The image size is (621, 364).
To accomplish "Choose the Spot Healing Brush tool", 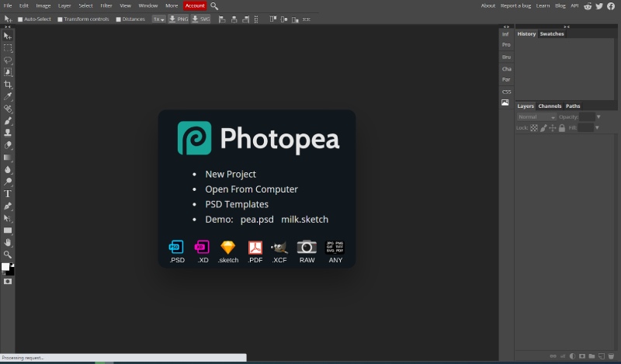I will tap(8, 109).
